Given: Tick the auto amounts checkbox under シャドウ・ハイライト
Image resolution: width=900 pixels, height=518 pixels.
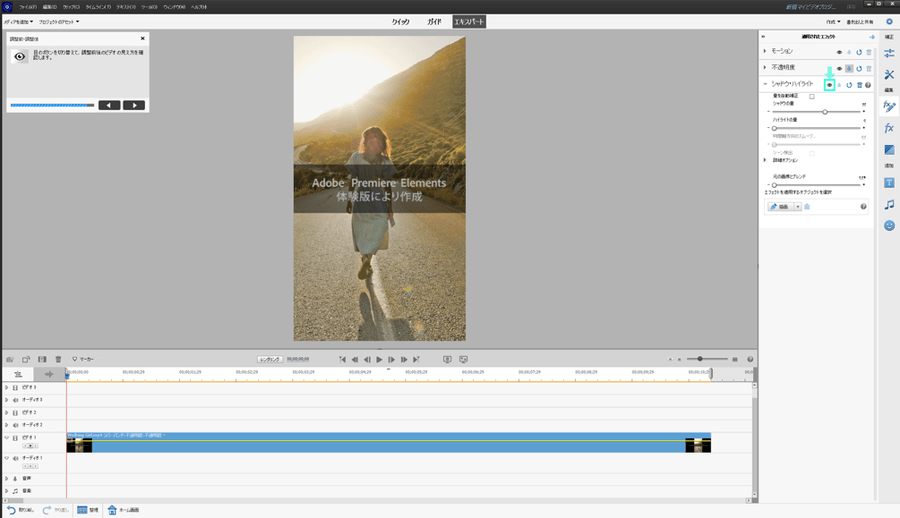Looking at the screenshot, I should coord(812,96).
